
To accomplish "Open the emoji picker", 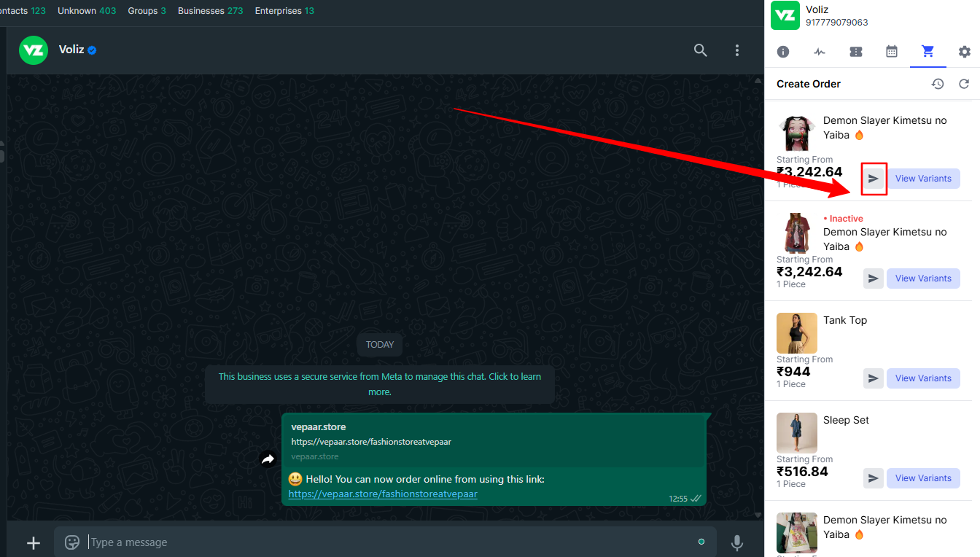I will [71, 542].
